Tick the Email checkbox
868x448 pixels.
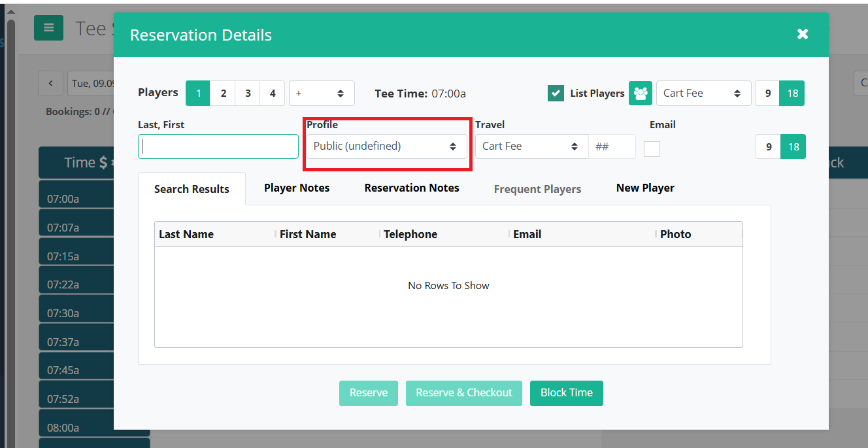[652, 149]
